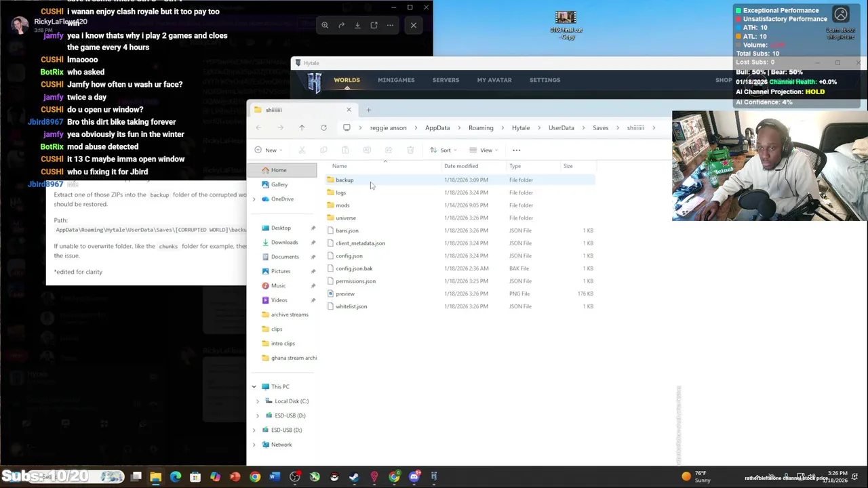
Task: Switch to Hytale launcher taskbar icon
Action: (434, 477)
